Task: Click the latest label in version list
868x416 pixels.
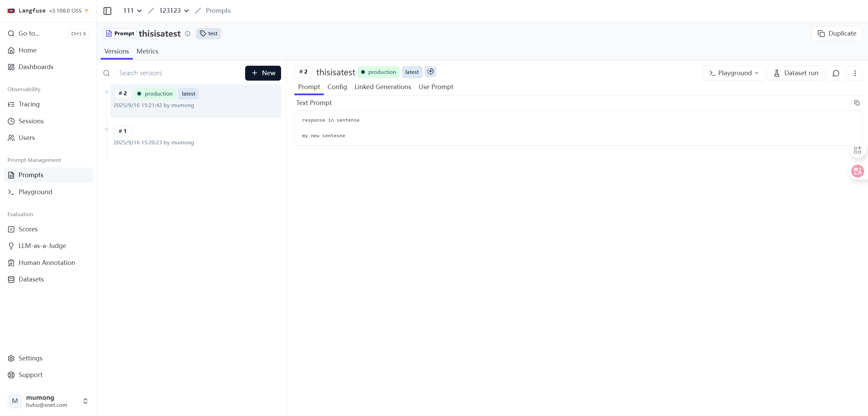Action: point(189,94)
